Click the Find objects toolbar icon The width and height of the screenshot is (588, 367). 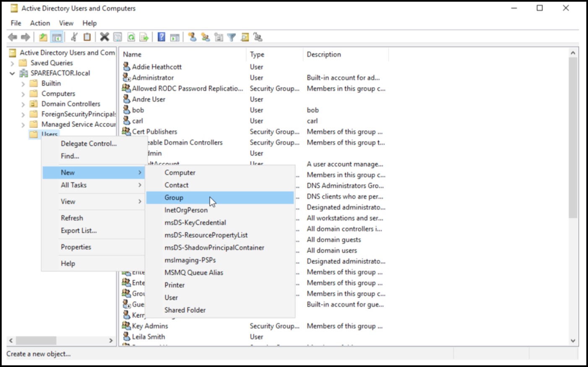tap(245, 37)
